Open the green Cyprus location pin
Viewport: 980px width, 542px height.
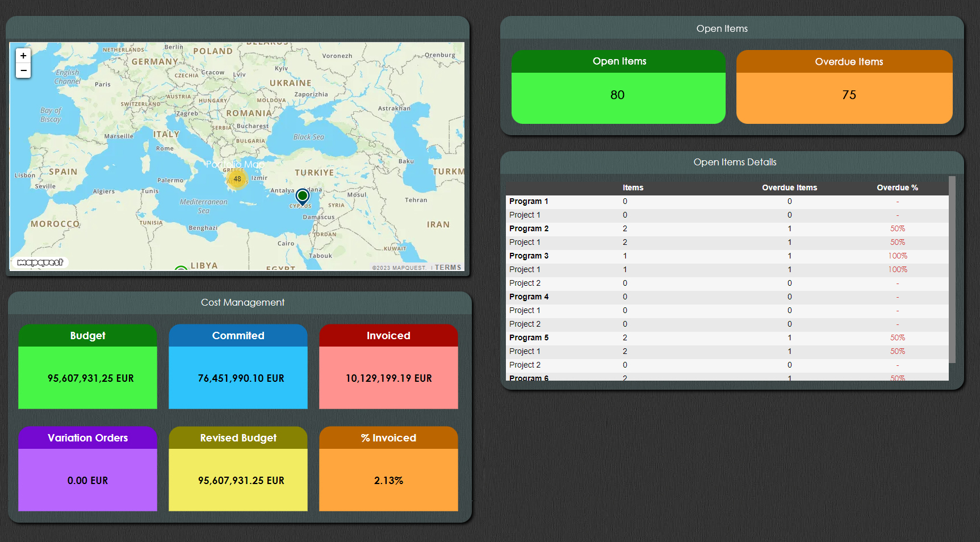(x=303, y=197)
